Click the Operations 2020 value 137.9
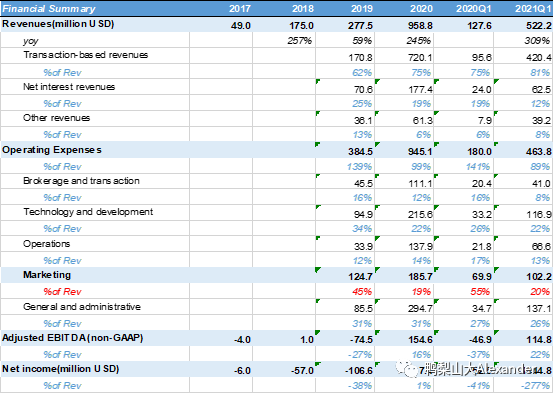Viewport: 554px width, 394px height. point(420,246)
